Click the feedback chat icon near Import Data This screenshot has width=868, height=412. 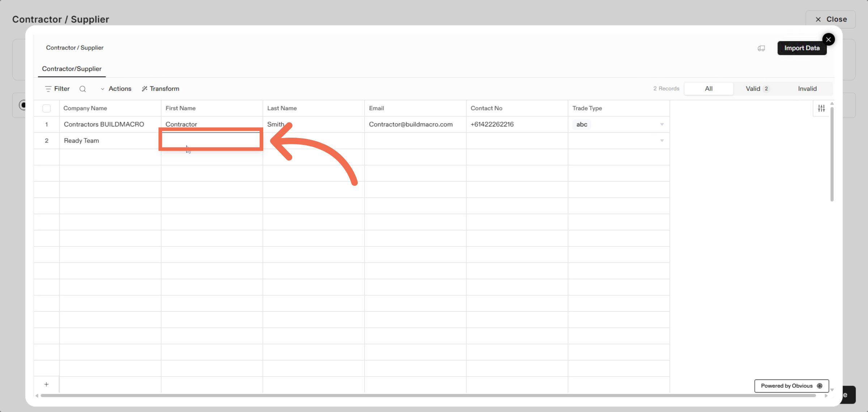[761, 48]
